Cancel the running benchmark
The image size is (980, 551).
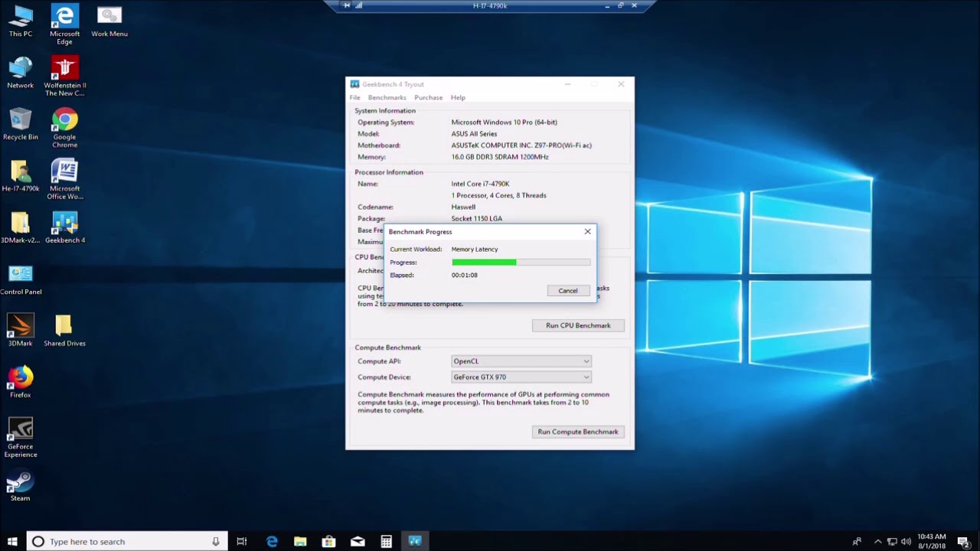pos(568,291)
